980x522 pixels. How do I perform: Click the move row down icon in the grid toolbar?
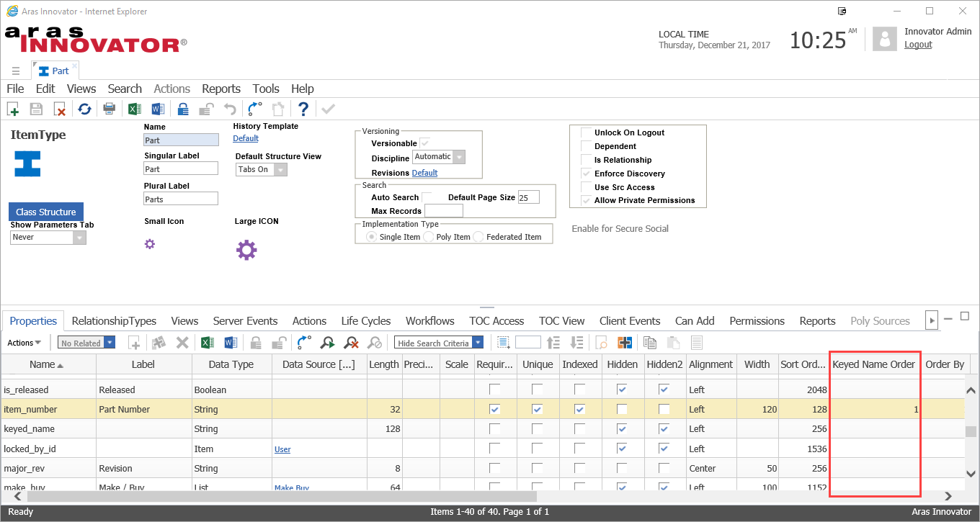pyautogui.click(x=576, y=343)
